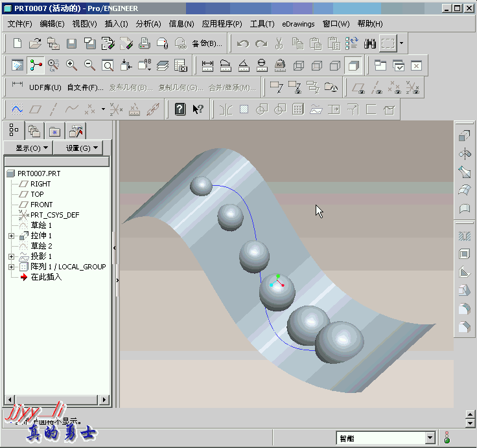The height and width of the screenshot is (448, 477).
Task: Create a new file with the New icon
Action: [x=17, y=43]
